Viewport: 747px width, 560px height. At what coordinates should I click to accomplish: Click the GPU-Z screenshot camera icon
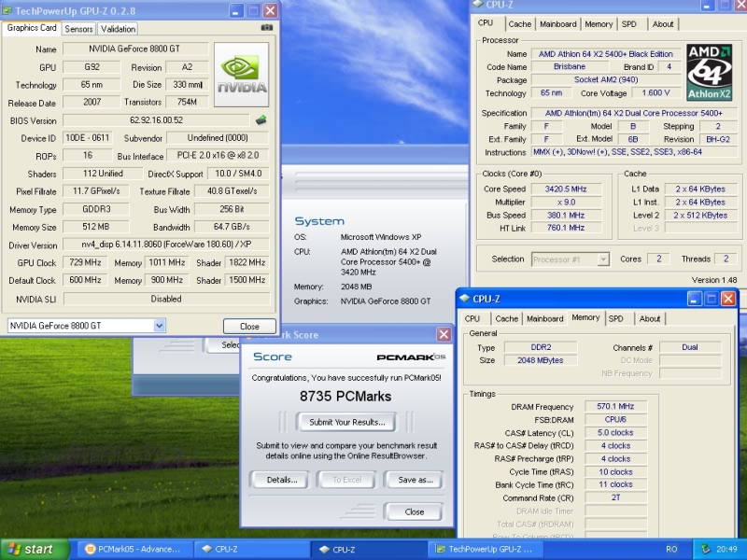coord(267,28)
